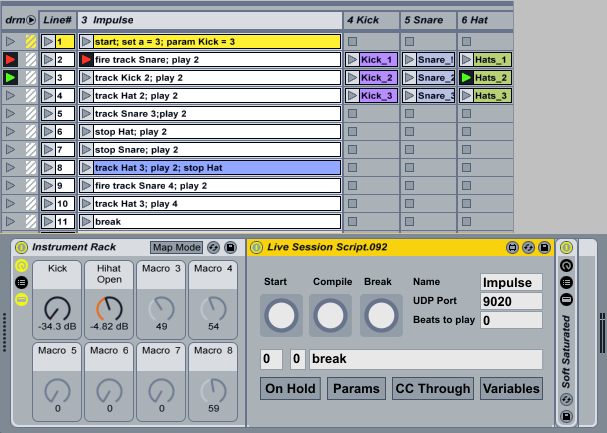
Task: Toggle the Soft Saturated device activator
Action: [566, 247]
